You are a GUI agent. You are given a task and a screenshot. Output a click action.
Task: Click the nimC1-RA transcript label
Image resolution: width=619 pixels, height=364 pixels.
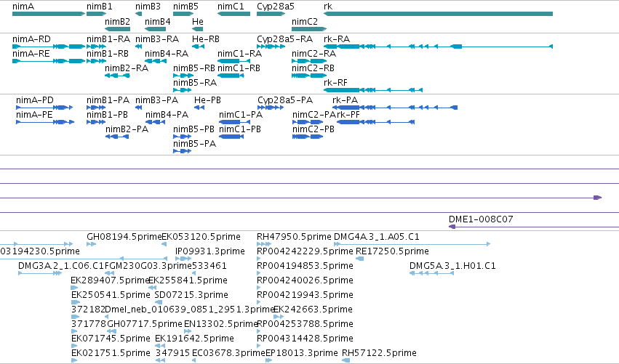click(239, 54)
